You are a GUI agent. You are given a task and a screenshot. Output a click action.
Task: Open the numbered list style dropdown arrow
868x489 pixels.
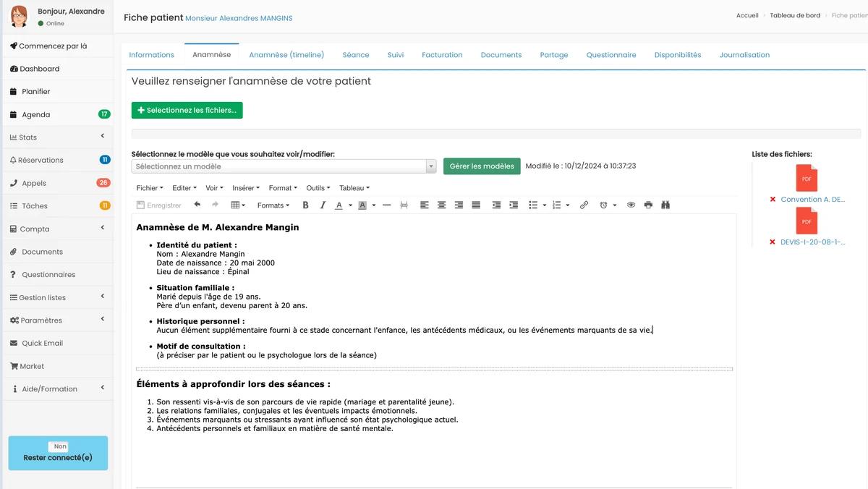[x=567, y=205]
